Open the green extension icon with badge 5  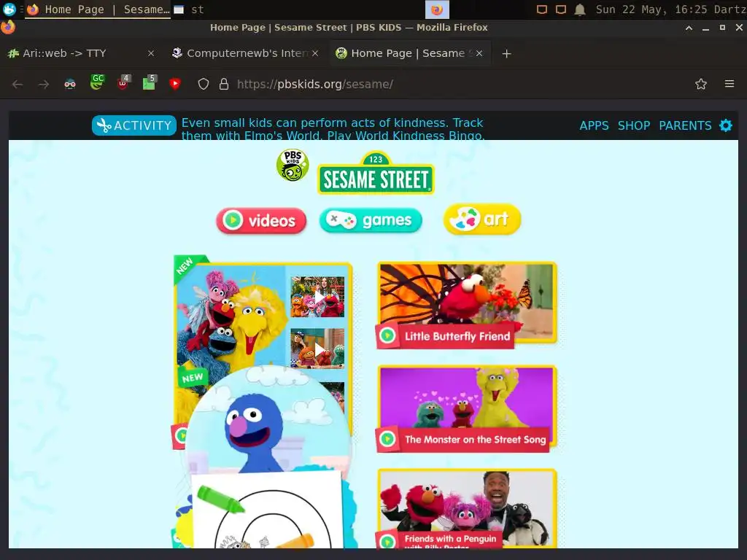149,82
